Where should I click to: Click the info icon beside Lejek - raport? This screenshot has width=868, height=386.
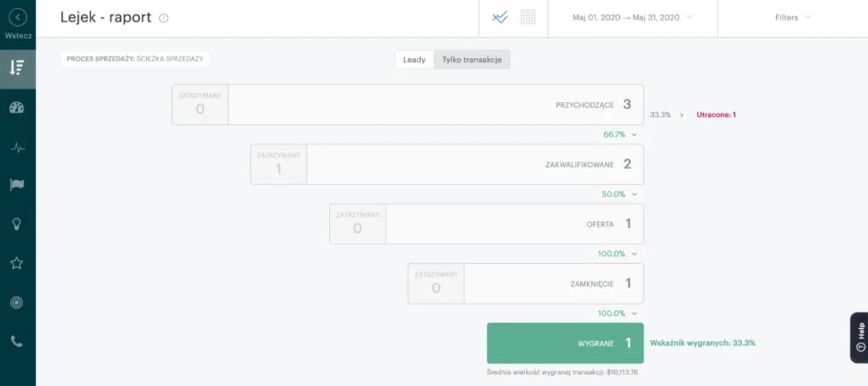[163, 18]
